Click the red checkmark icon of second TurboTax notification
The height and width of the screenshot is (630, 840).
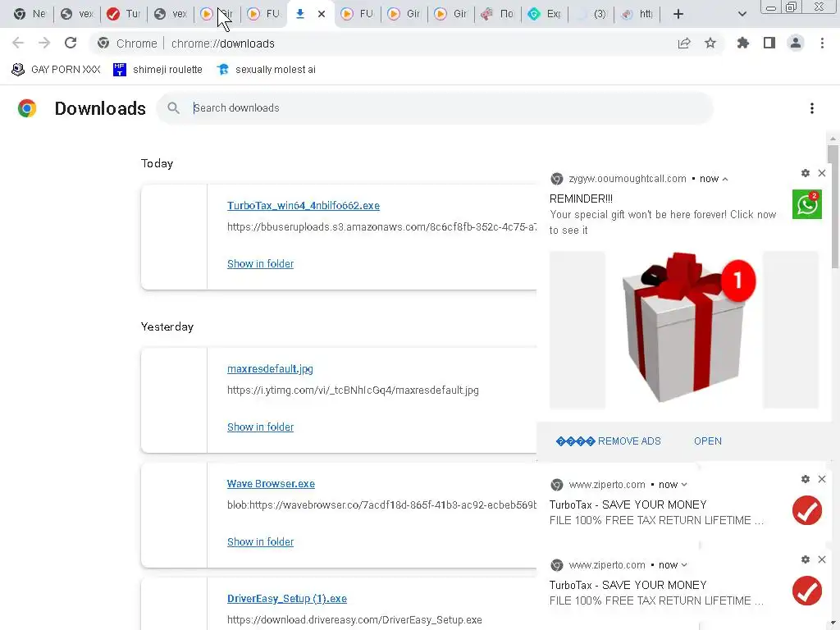coord(807,591)
